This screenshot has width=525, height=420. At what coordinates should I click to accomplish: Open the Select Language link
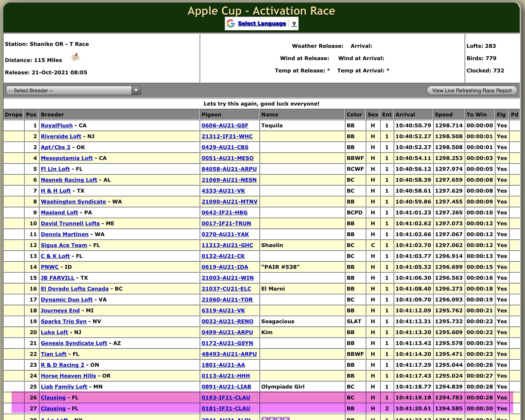(262, 24)
